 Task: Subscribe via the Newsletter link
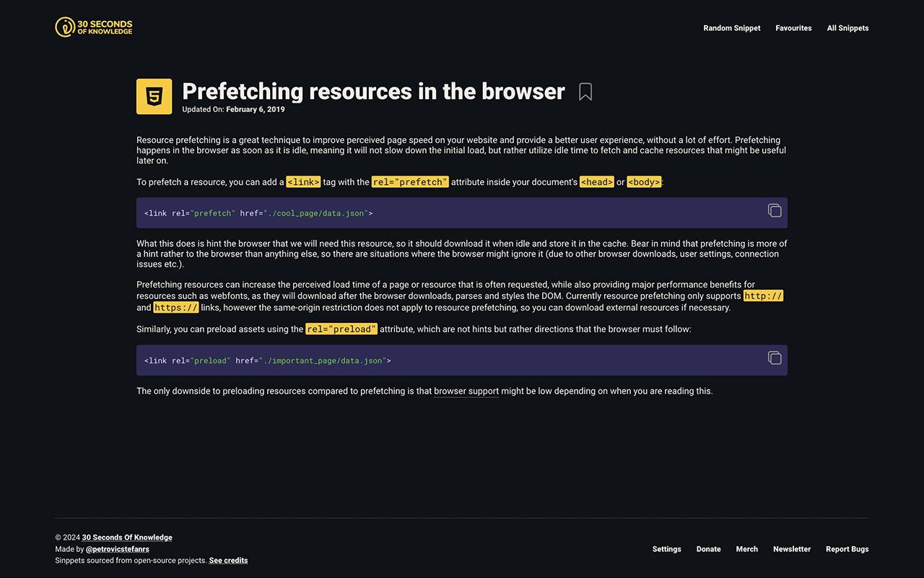pyautogui.click(x=792, y=549)
